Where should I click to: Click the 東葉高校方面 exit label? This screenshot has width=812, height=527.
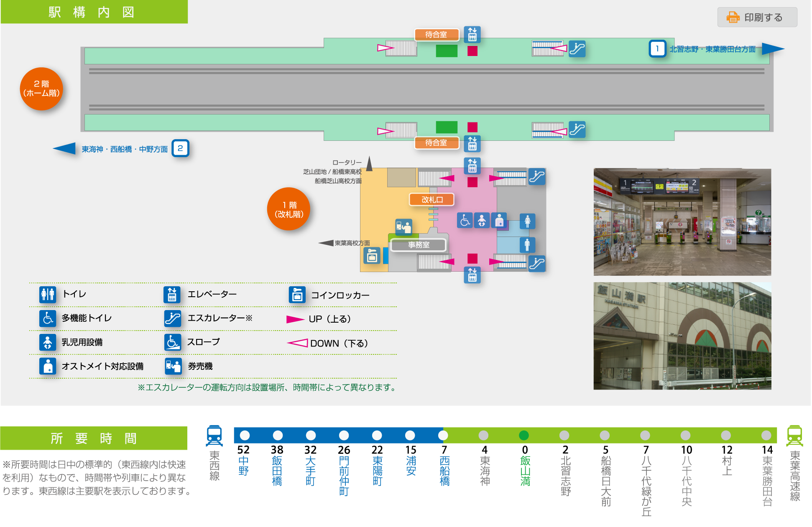pyautogui.click(x=352, y=243)
